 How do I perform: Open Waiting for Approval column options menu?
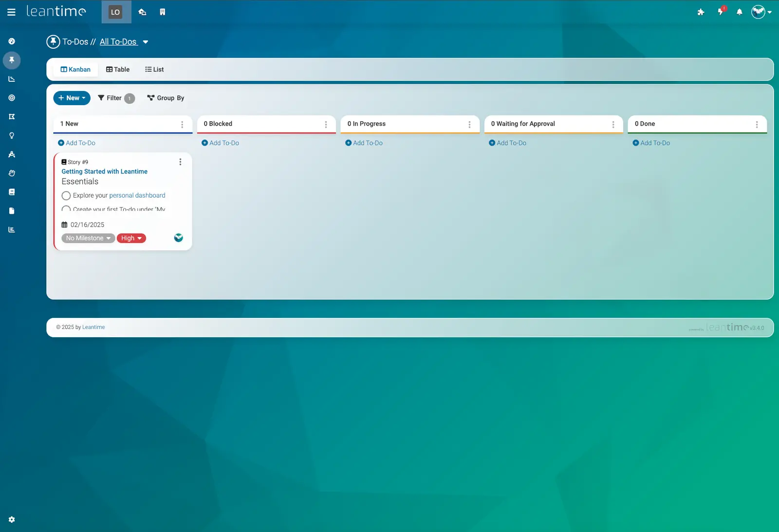click(x=613, y=125)
